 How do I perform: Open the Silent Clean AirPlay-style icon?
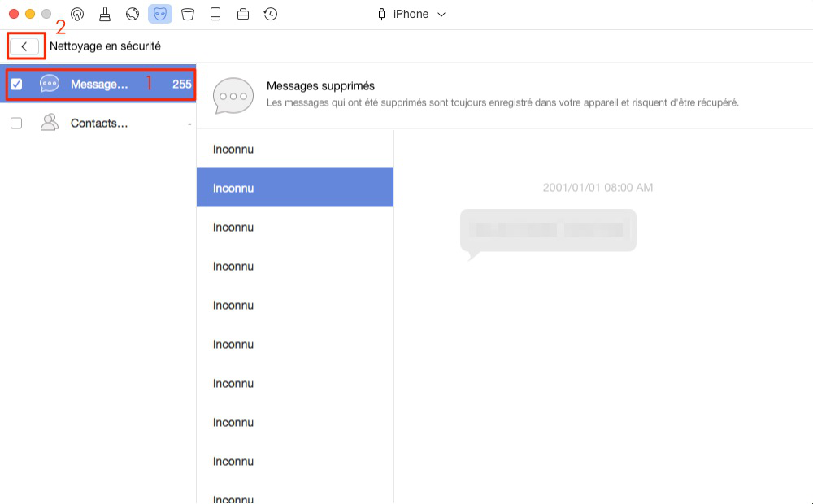click(x=77, y=14)
